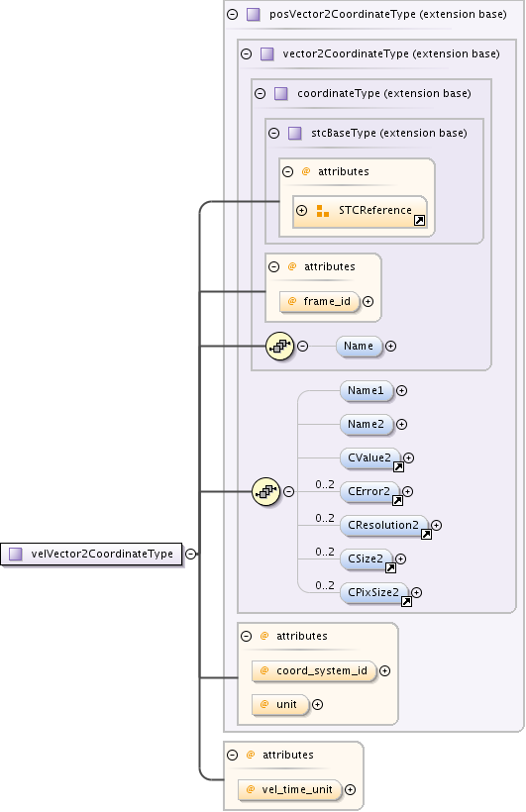Collapse attributes group containing STCReference
Image resolution: width=526 pixels, height=812 pixels.
[288, 171]
